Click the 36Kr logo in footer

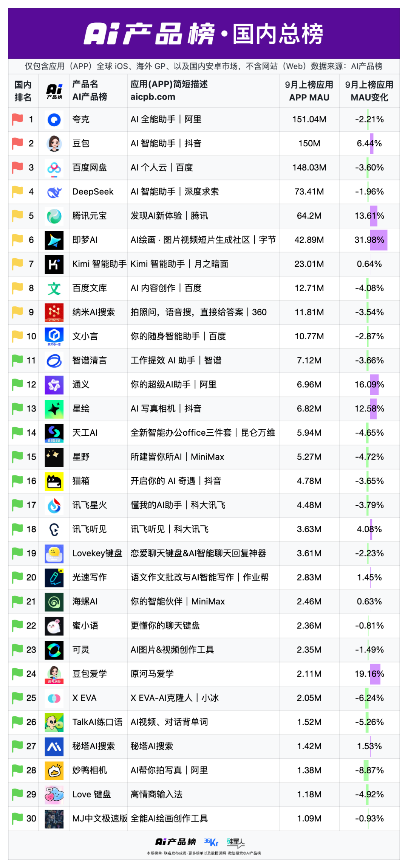211,842
